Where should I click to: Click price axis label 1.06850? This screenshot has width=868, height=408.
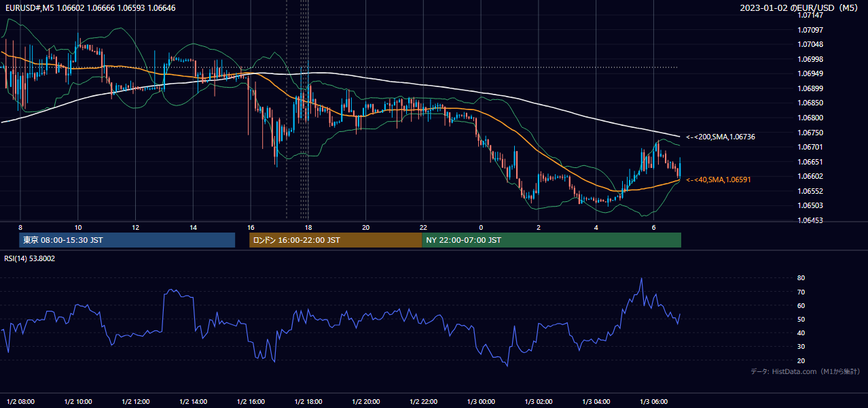tap(810, 103)
